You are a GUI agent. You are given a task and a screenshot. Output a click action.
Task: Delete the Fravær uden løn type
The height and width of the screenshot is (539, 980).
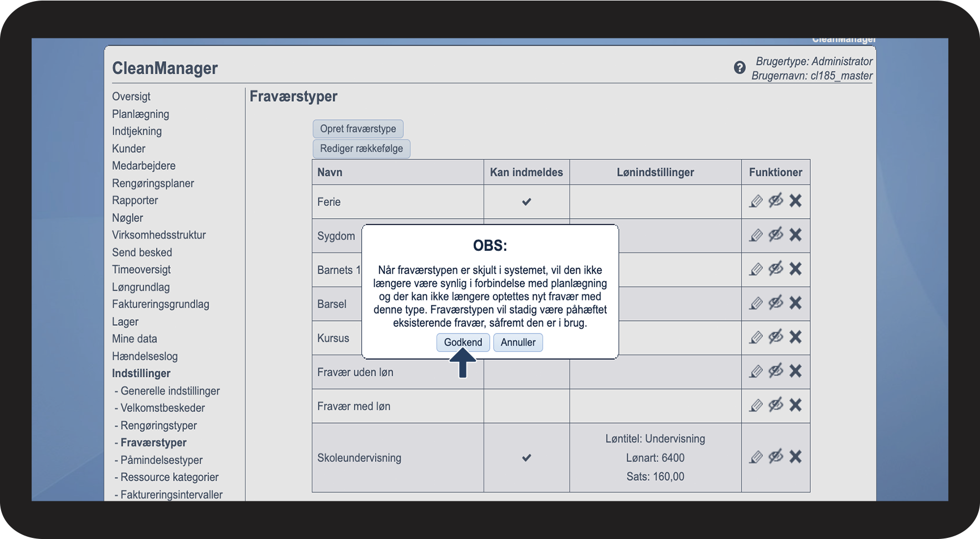point(795,371)
